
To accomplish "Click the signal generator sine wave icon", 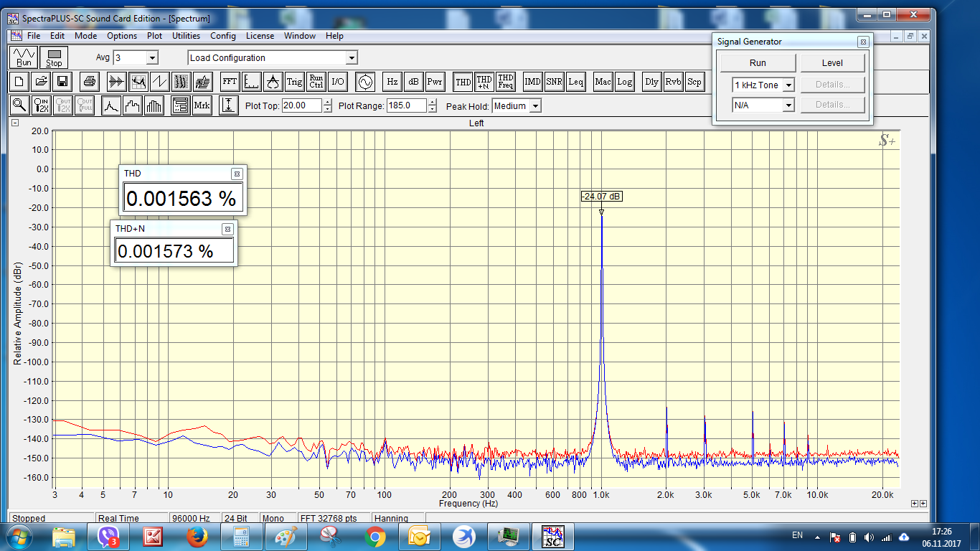I will [365, 82].
